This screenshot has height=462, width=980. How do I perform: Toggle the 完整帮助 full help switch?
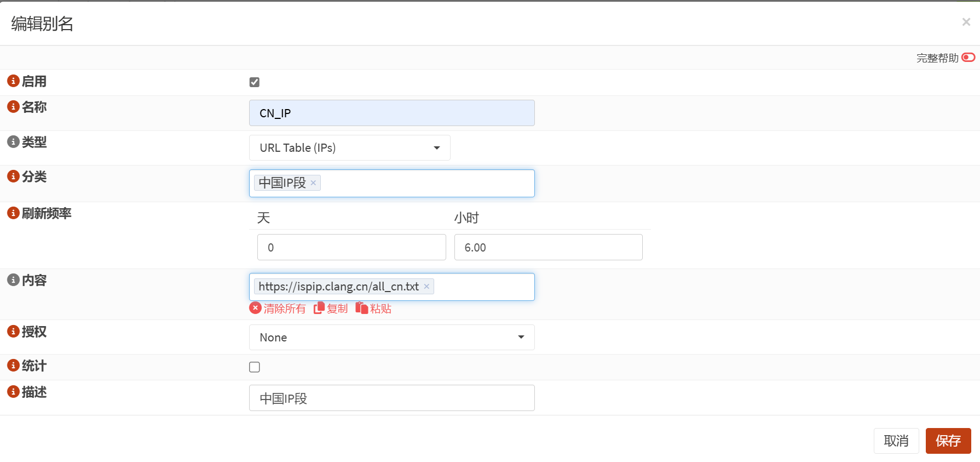coord(968,58)
